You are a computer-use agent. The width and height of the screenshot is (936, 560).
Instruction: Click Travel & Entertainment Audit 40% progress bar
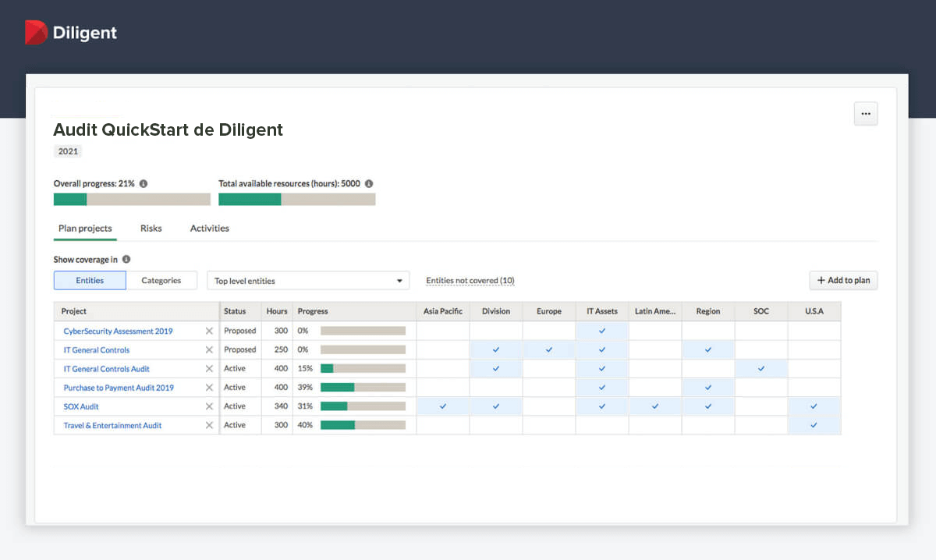point(363,425)
